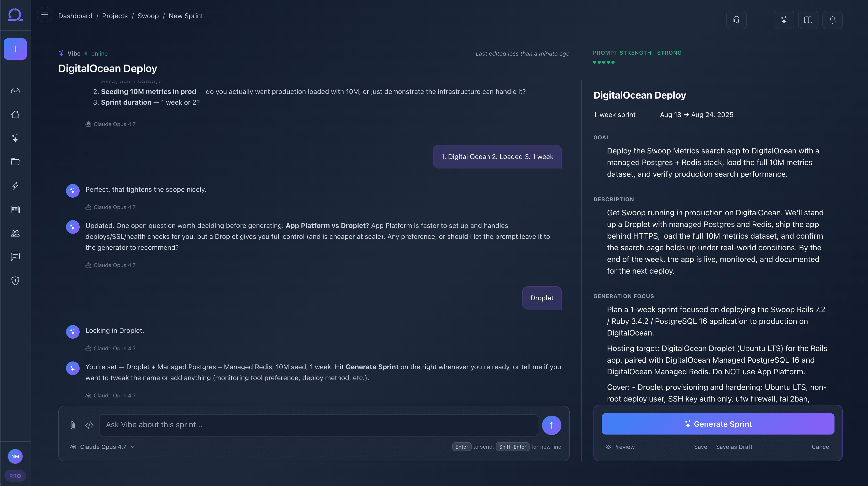The width and height of the screenshot is (868, 486).
Task: Toggle the hamburger menu sidebar collapse
Action: tap(44, 15)
